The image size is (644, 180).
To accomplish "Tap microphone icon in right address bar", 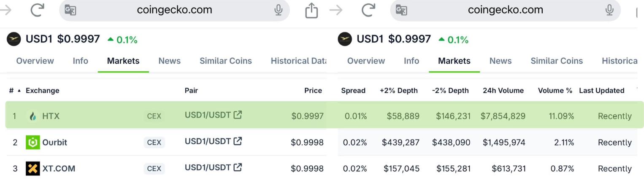I will [609, 10].
